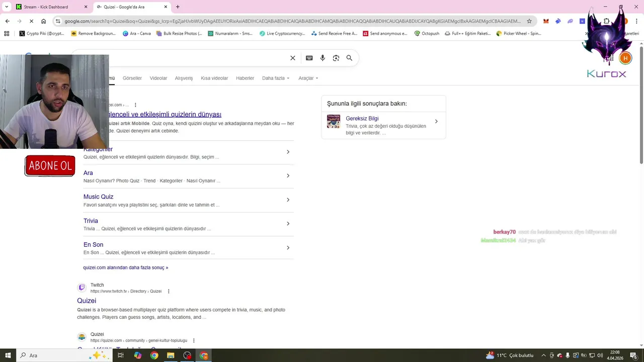Bookmark this page with star icon
This screenshot has width=644, height=362.
click(529, 21)
